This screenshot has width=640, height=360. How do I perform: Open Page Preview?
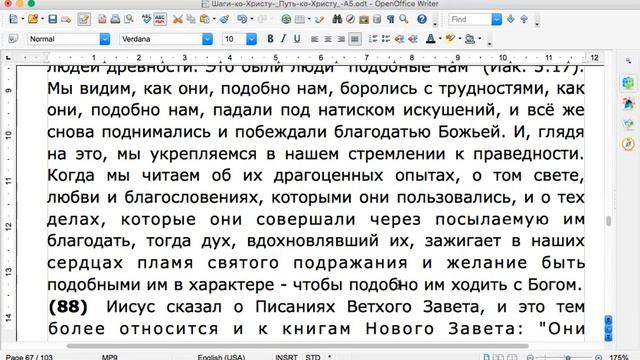pyautogui.click(x=129, y=19)
